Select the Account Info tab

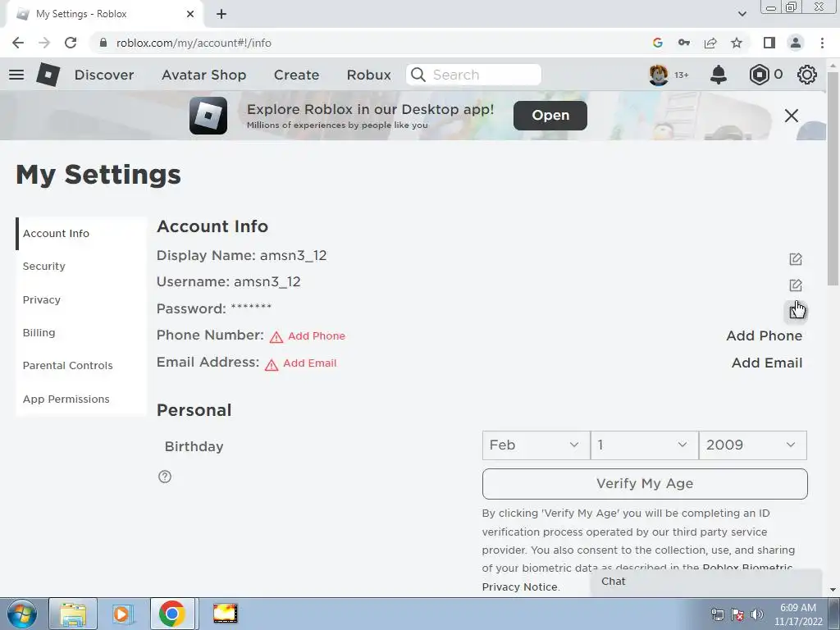[81, 234]
